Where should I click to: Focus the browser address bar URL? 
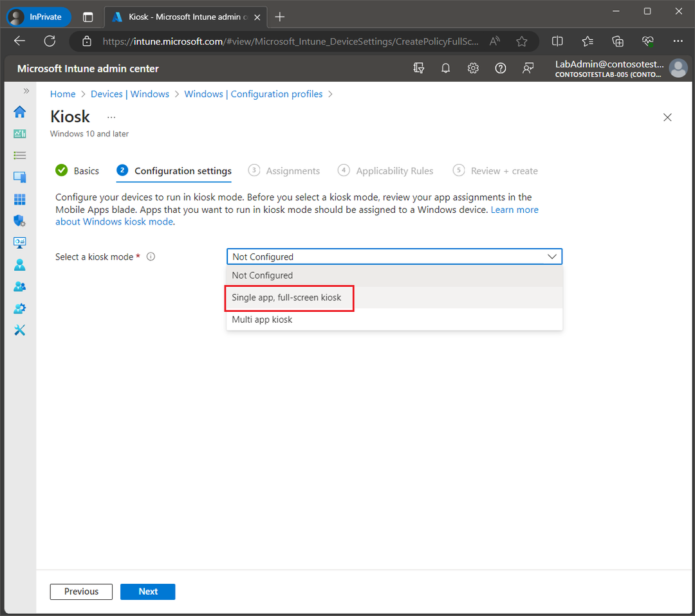coord(290,41)
